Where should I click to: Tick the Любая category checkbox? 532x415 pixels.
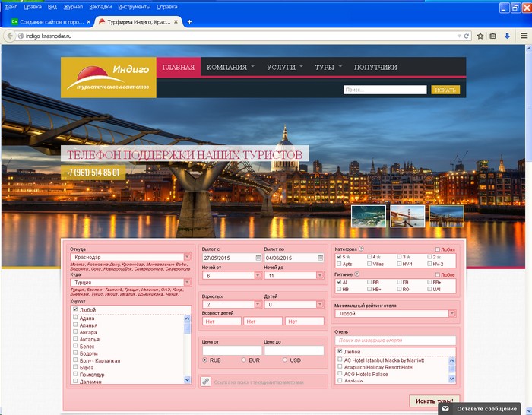437,249
